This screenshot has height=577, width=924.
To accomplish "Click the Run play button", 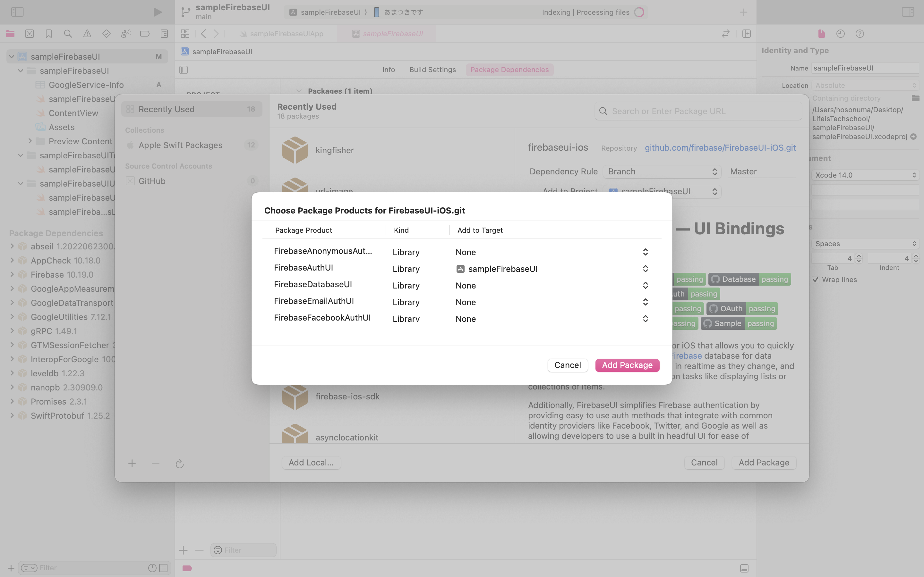I will [157, 12].
